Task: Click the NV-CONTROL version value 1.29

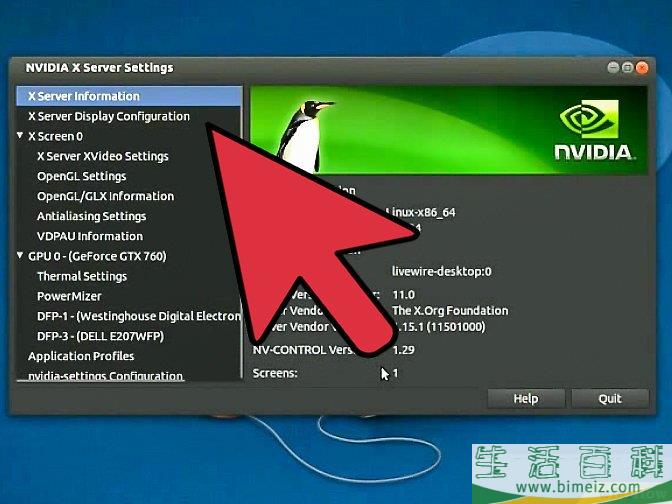Action: pos(403,350)
